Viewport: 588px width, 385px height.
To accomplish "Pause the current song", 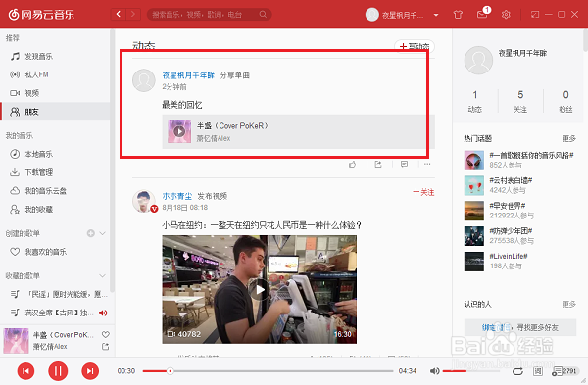I will coord(58,371).
